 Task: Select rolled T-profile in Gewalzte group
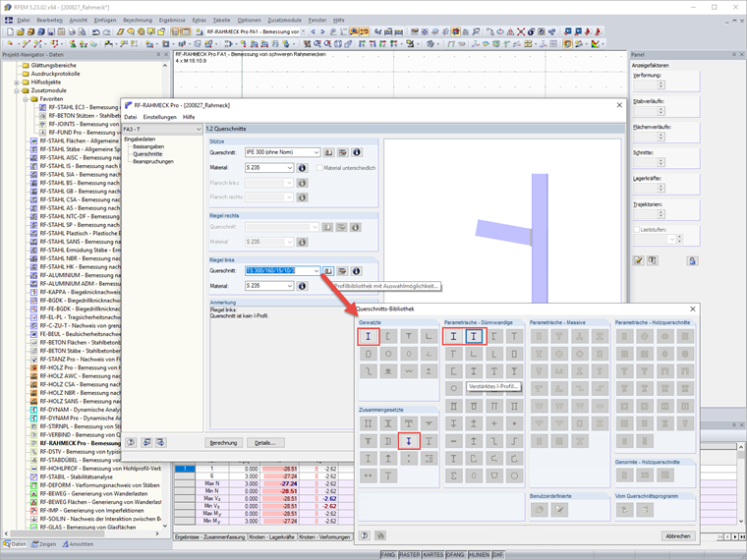pyautogui.click(x=408, y=336)
